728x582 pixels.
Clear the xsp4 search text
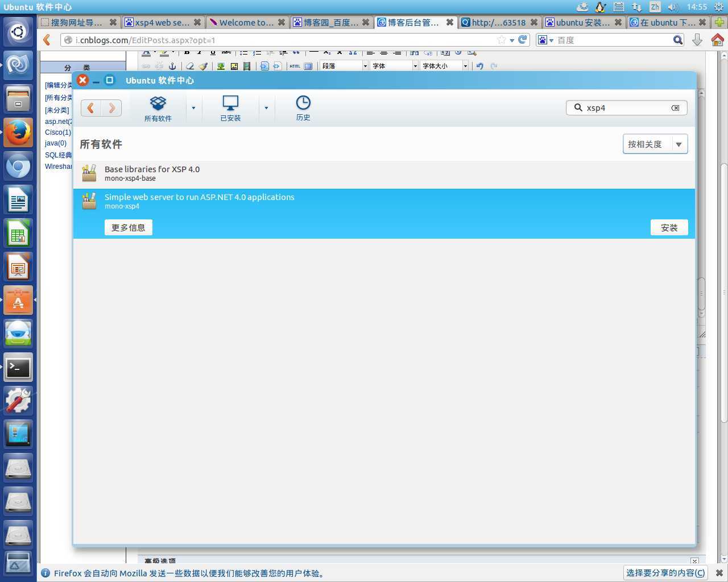675,108
